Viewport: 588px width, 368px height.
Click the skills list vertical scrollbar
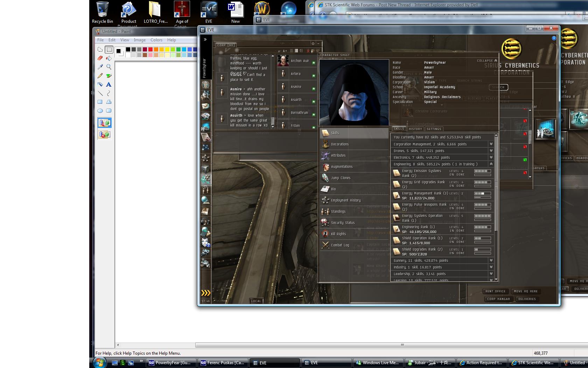pos(496,207)
